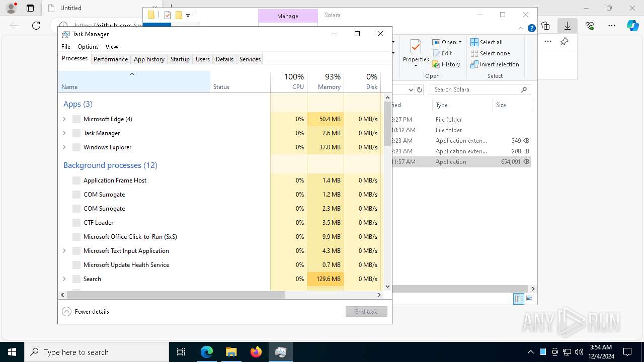Sort Explorer files by Type column
644x362 pixels.
click(x=462, y=105)
